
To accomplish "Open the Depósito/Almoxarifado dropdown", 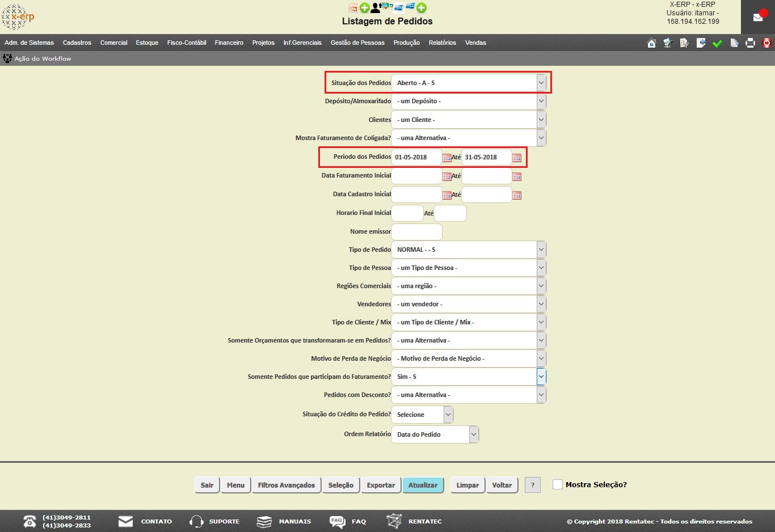I will [468, 101].
